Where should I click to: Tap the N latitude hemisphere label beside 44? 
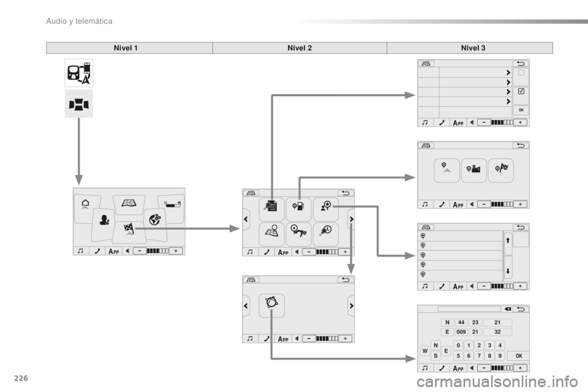click(447, 322)
